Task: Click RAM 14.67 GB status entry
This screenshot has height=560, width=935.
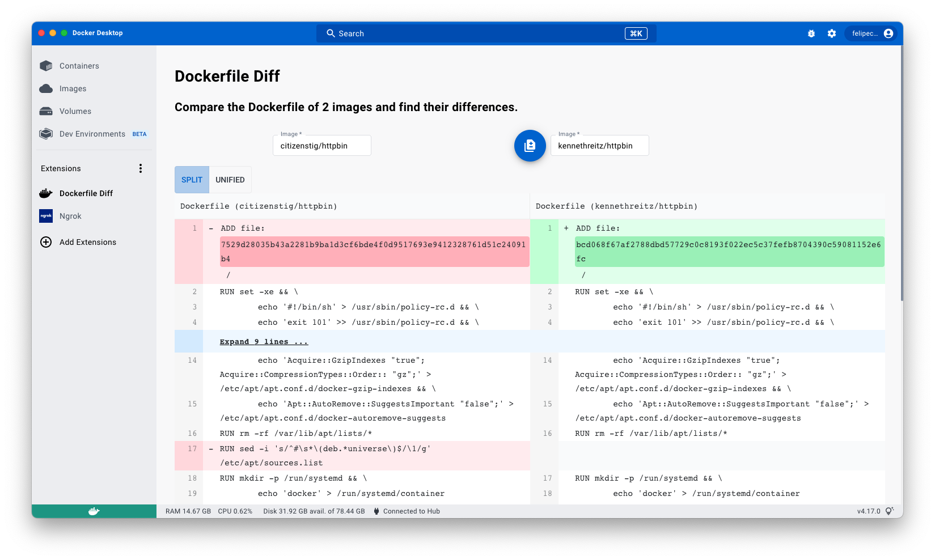Action: click(188, 511)
